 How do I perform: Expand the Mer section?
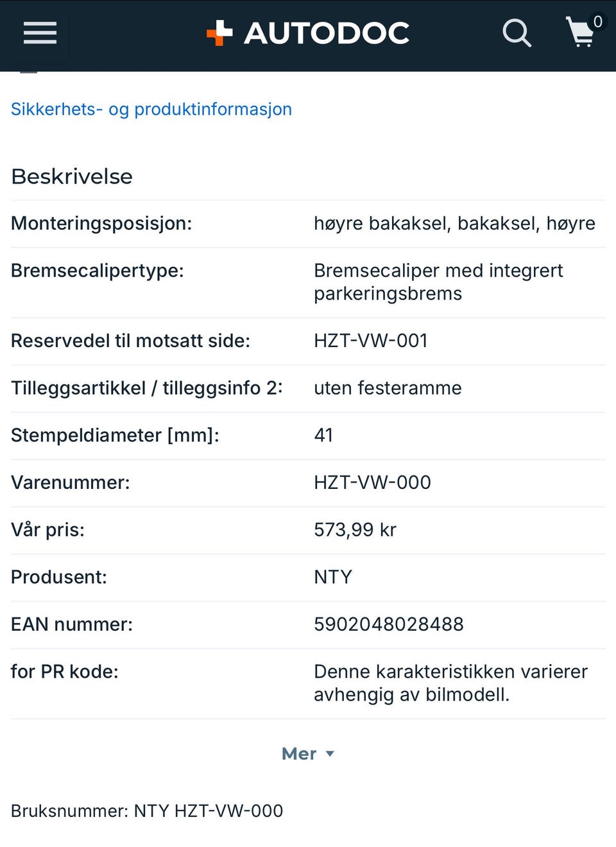click(308, 753)
